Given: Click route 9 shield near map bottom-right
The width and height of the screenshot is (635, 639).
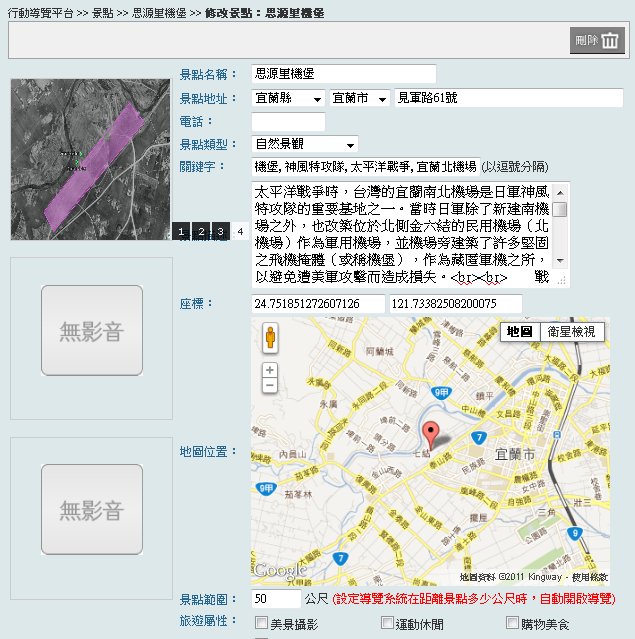Looking at the screenshot, I should (575, 533).
